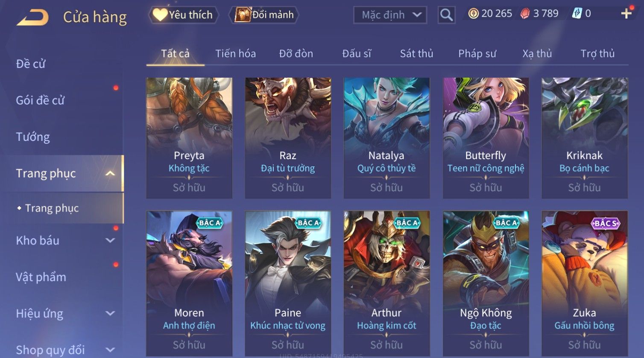Tap the blue voucher currency icon

coord(577,14)
